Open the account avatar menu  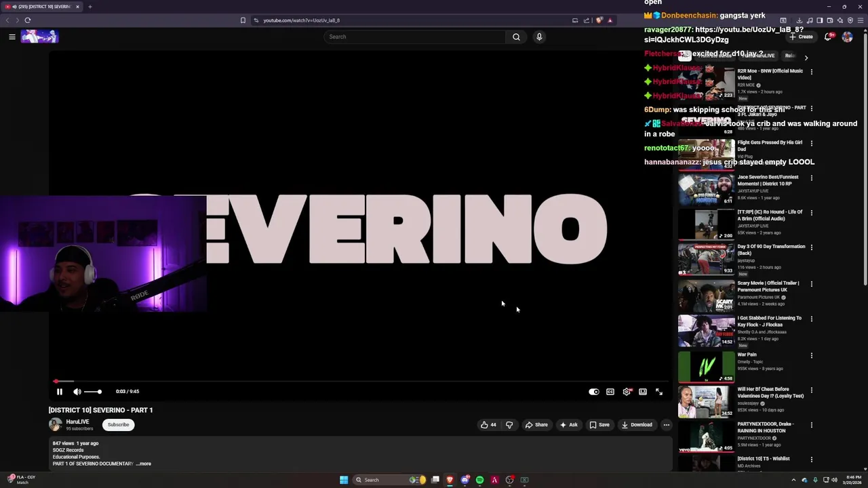tap(847, 37)
